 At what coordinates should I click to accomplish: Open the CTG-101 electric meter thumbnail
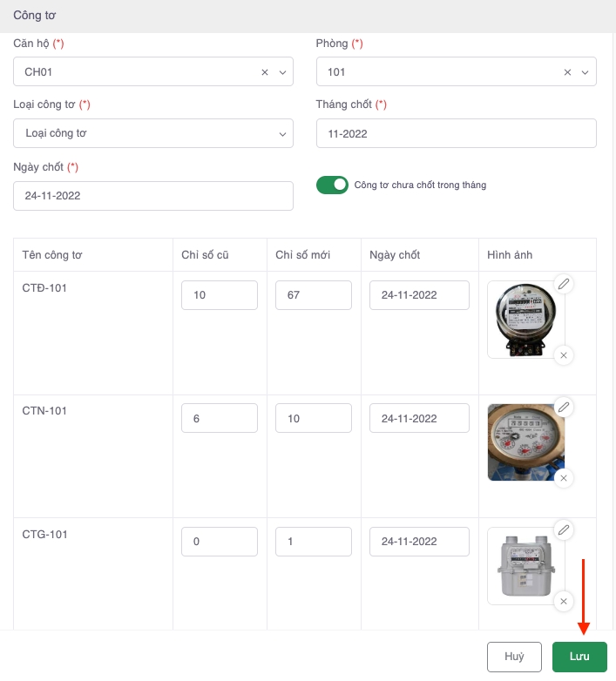(x=525, y=566)
